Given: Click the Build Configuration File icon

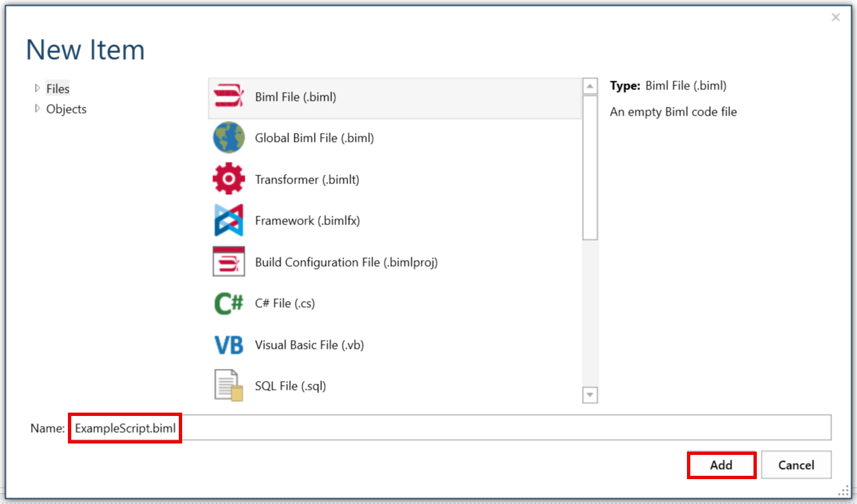Looking at the screenshot, I should tap(229, 262).
